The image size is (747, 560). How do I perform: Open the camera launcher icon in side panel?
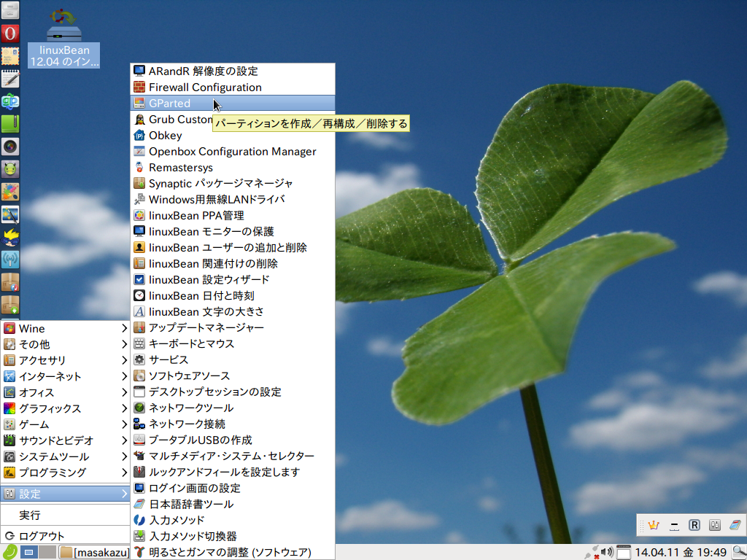coord(10,147)
